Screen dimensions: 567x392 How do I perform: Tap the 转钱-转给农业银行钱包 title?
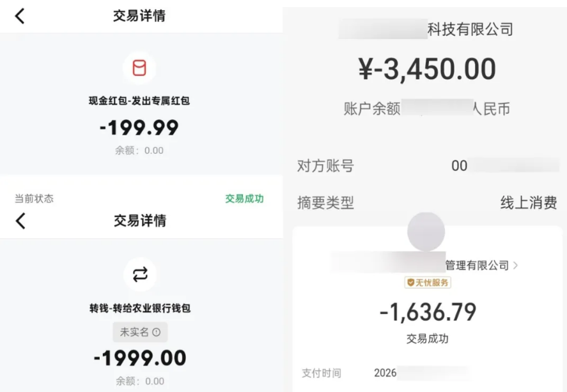tap(140, 308)
